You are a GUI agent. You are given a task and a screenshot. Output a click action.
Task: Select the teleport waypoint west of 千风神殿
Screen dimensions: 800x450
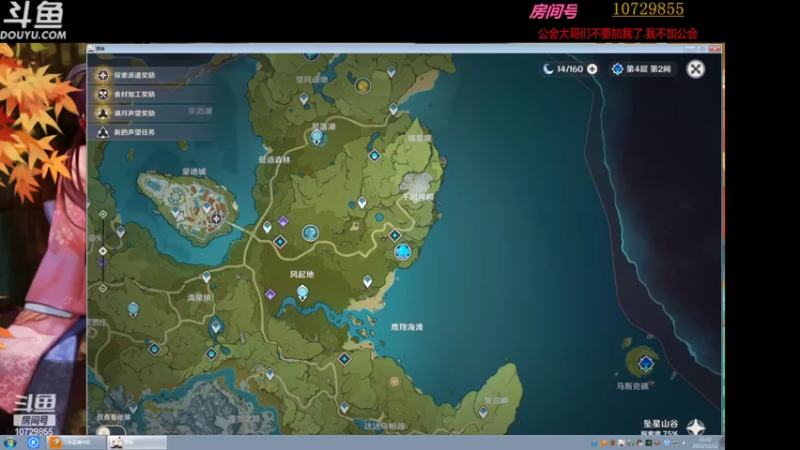pyautogui.click(x=362, y=203)
